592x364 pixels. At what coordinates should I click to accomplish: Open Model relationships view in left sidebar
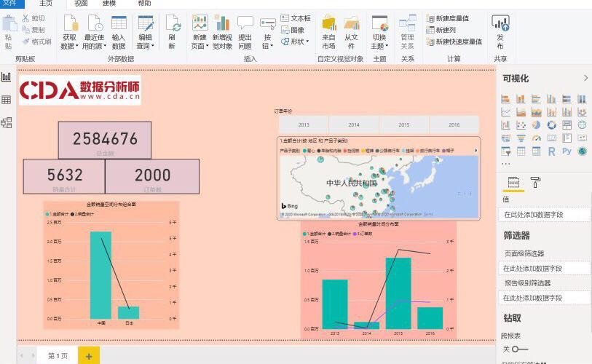[6, 122]
